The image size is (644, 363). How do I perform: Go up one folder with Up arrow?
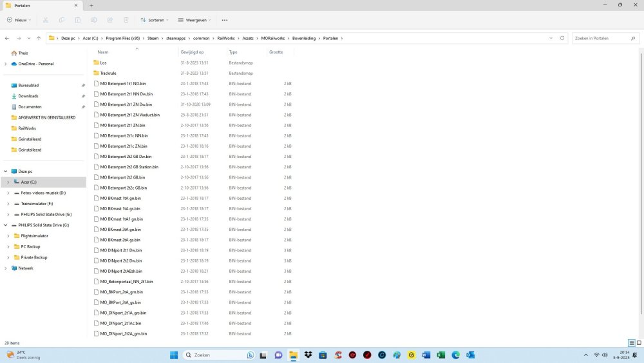pyautogui.click(x=39, y=38)
